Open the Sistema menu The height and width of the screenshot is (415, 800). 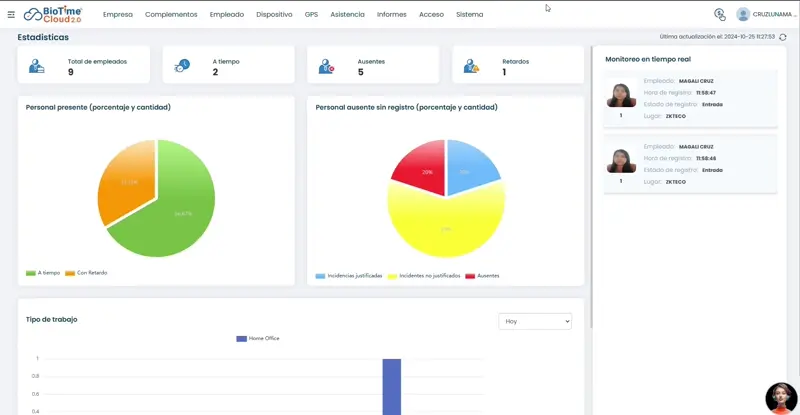coord(469,15)
